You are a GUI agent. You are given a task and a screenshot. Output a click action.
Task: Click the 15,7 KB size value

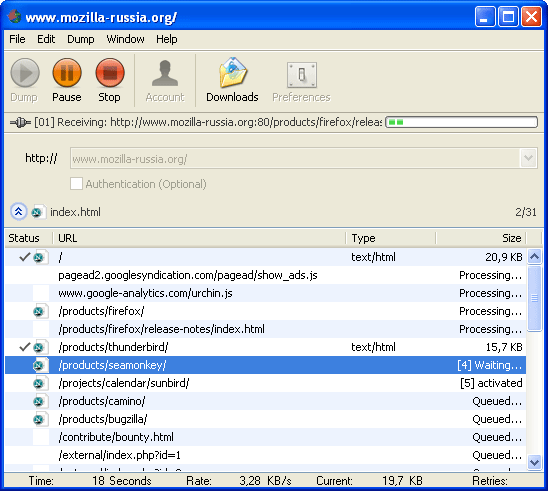[504, 347]
